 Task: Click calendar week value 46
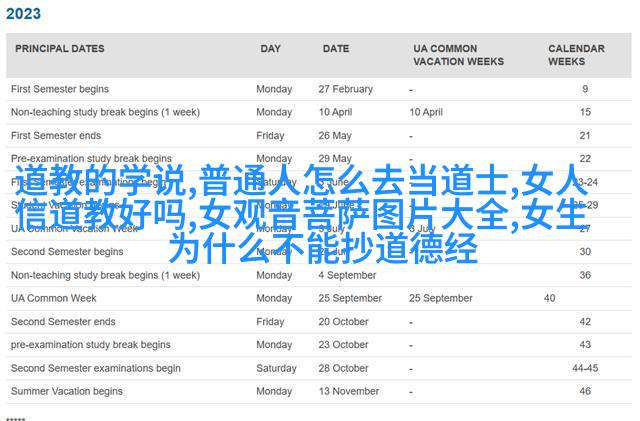click(x=585, y=391)
